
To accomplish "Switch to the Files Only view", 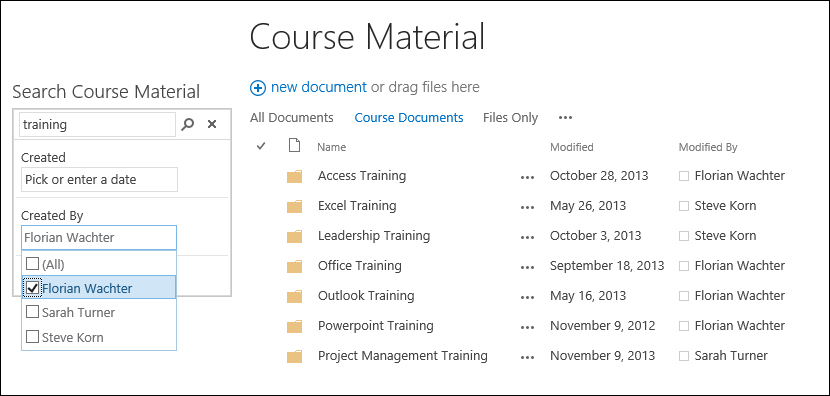I will click(510, 118).
